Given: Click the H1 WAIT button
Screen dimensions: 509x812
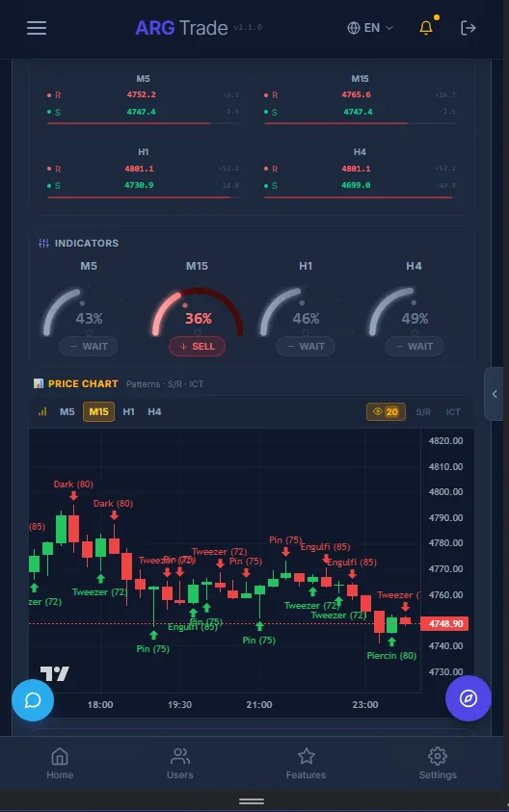Looking at the screenshot, I should [306, 347].
